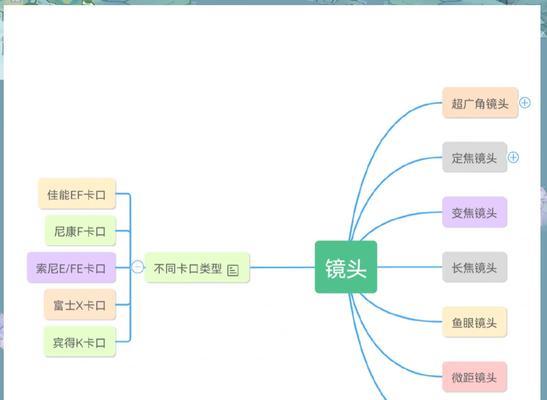The image size is (547, 400).
Task: Select the purple 索尼E/FE卡口 node
Action: click(x=72, y=267)
